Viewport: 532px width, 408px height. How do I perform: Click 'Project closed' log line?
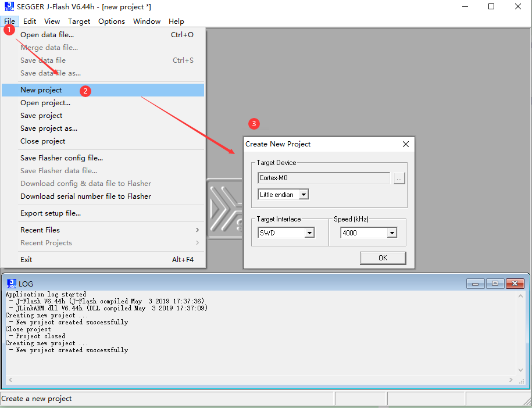tap(40, 336)
